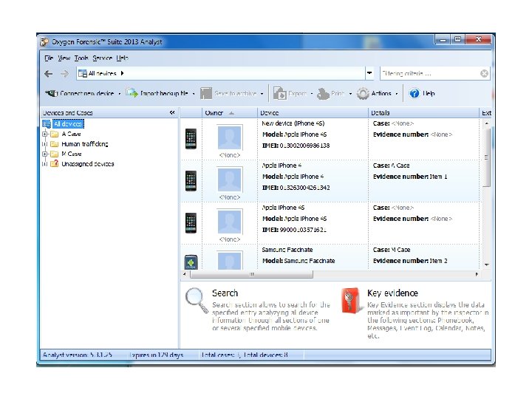Viewport: 532px width, 399px height.
Task: Click the horizontal scrollbar thumb
Action: [x=252, y=274]
